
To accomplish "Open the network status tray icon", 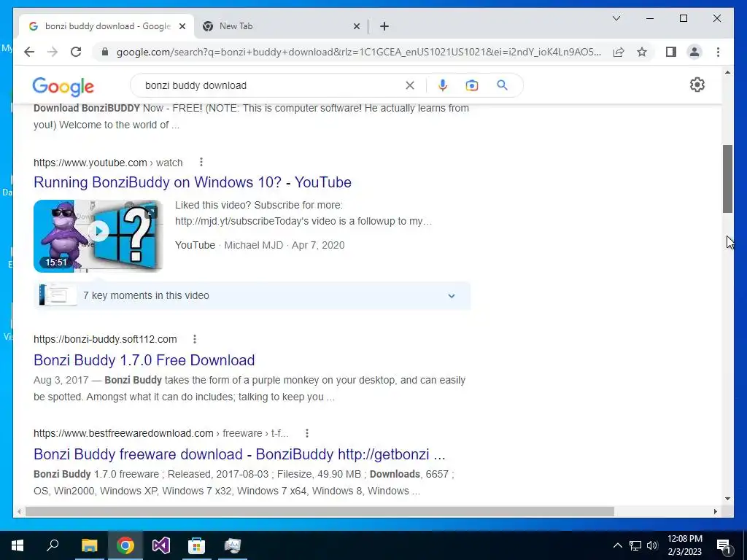I will (635, 545).
